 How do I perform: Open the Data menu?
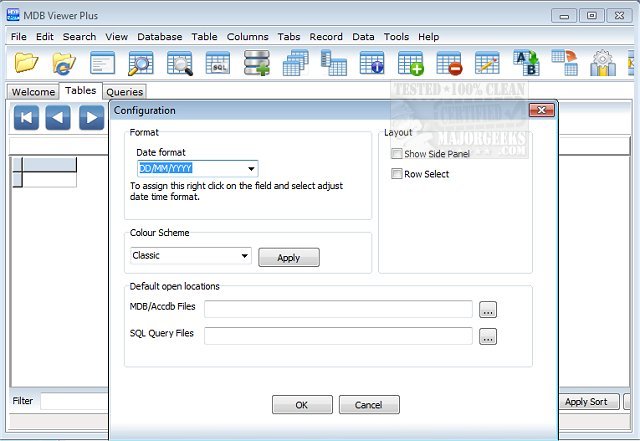(x=363, y=37)
